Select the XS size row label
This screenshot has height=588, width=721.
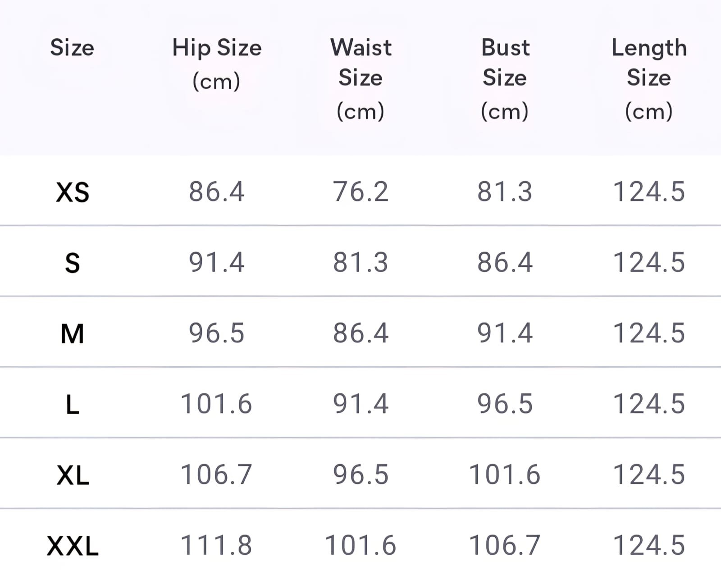click(73, 192)
